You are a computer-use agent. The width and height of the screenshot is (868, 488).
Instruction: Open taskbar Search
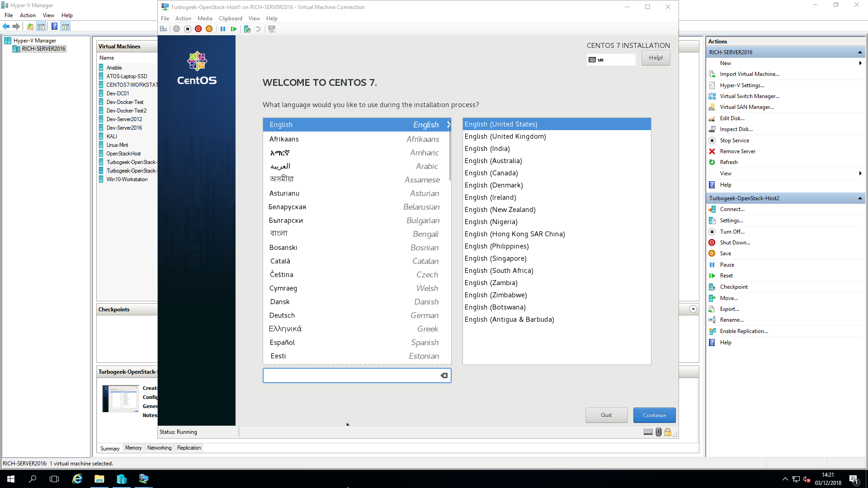[x=33, y=479]
